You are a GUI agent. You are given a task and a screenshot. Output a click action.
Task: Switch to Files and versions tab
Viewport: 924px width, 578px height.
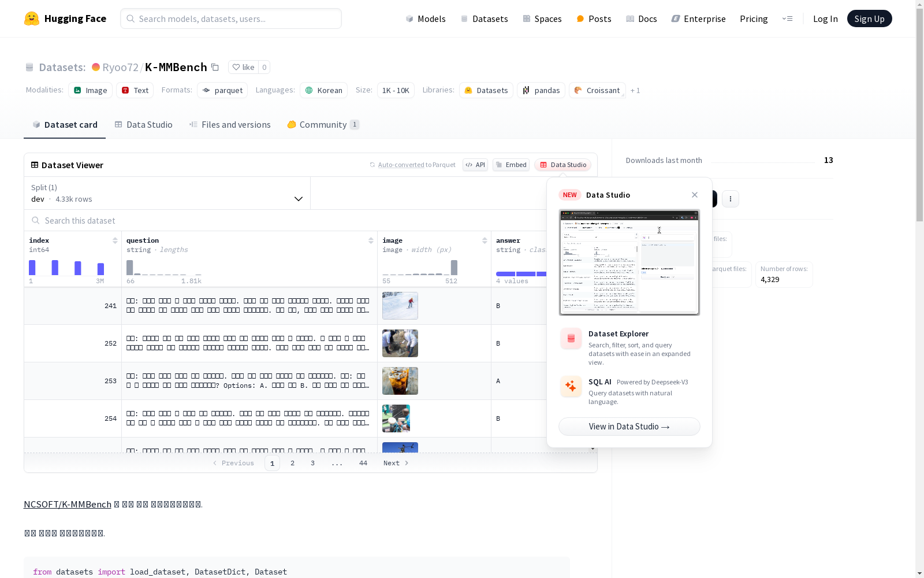[230, 124]
